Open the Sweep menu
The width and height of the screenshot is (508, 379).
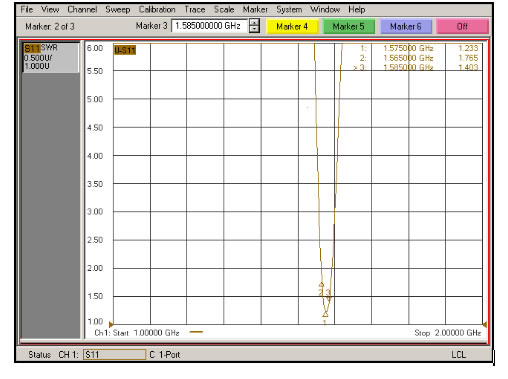[x=118, y=10]
